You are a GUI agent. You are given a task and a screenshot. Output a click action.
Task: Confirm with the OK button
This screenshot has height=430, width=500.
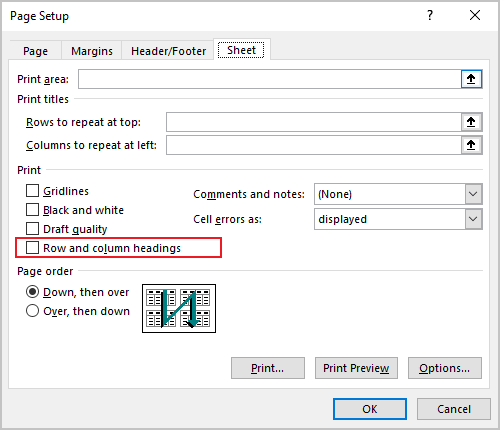370,409
